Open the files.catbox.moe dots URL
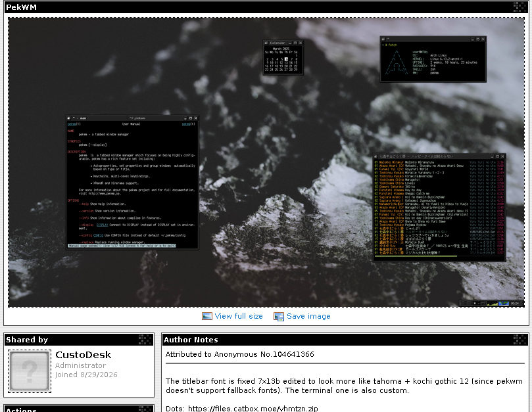 253,408
